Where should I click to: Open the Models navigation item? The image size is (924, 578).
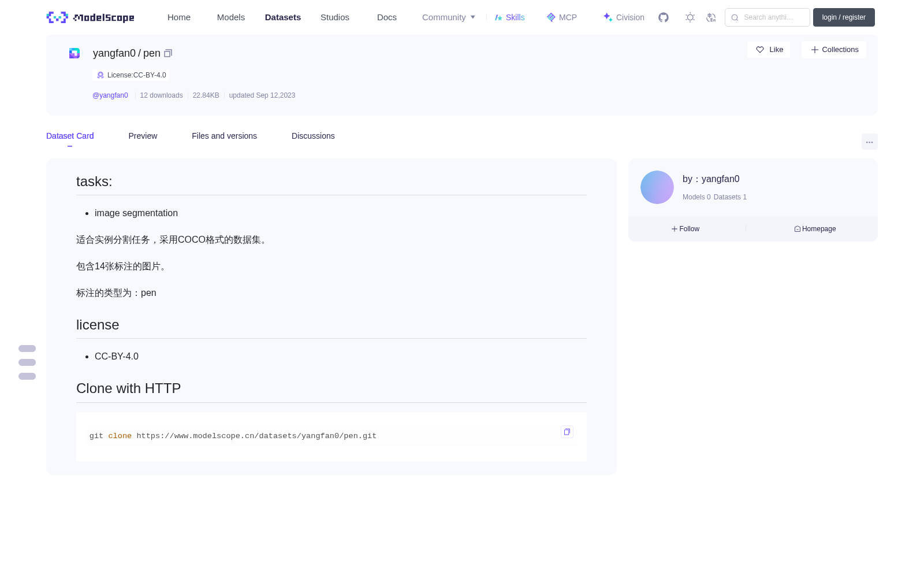tap(231, 17)
